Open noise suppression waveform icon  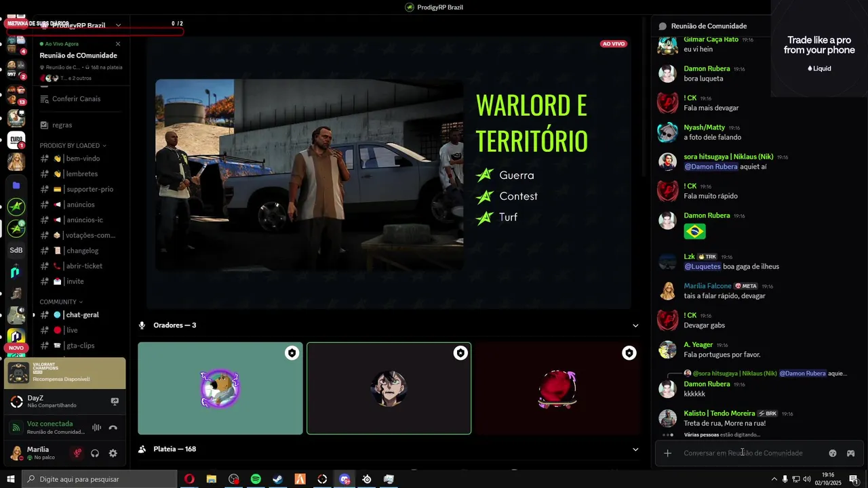coord(96,428)
